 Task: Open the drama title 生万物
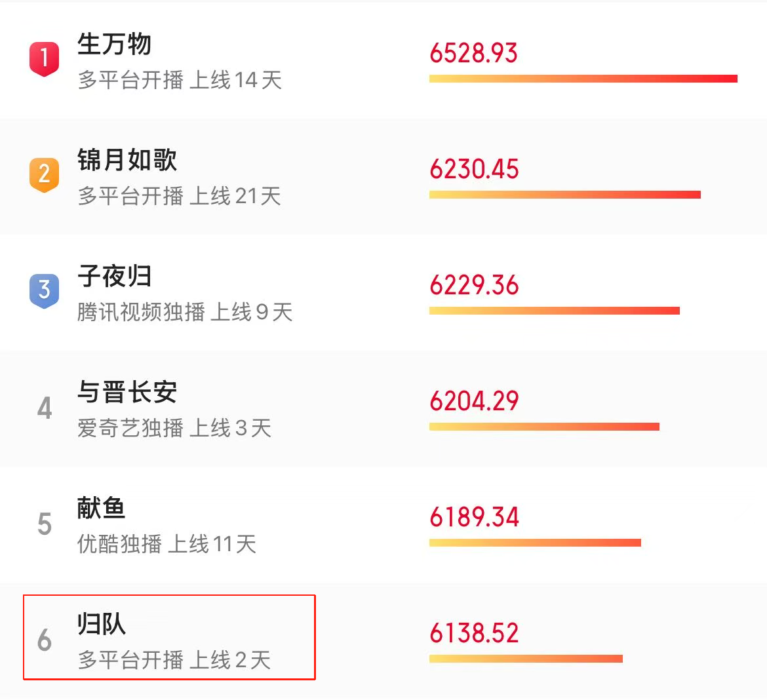click(115, 45)
